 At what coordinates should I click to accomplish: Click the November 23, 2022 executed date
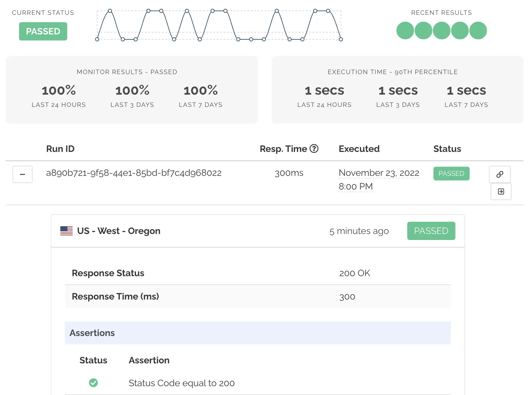pyautogui.click(x=379, y=173)
